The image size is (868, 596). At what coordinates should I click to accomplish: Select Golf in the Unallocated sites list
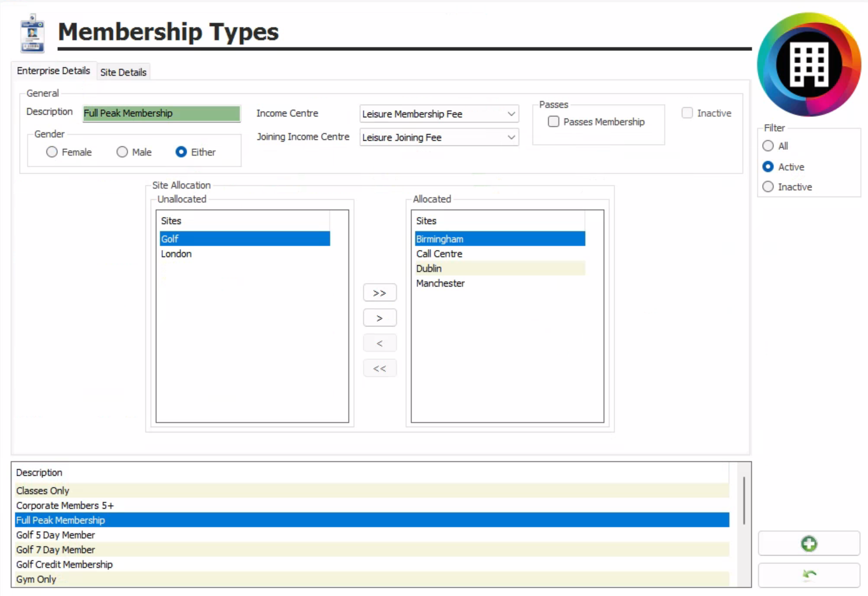pos(245,239)
